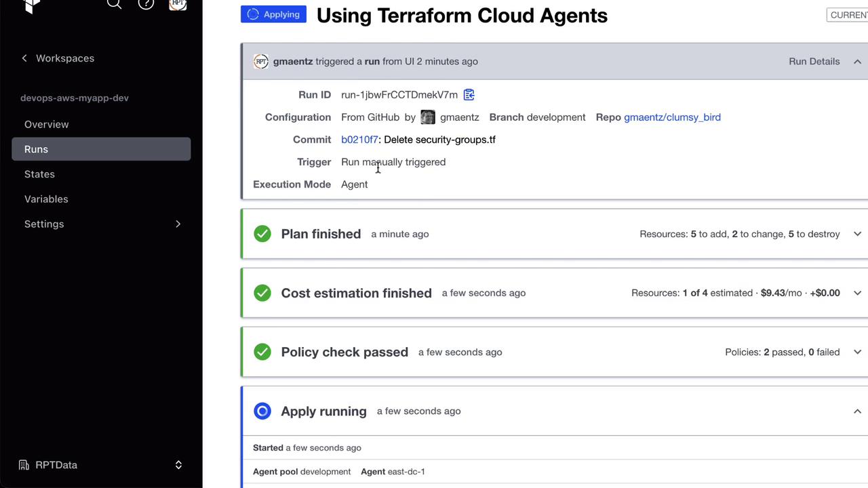Open the RPTData organization switcher
Image resolution: width=868 pixels, height=488 pixels.
tap(178, 465)
